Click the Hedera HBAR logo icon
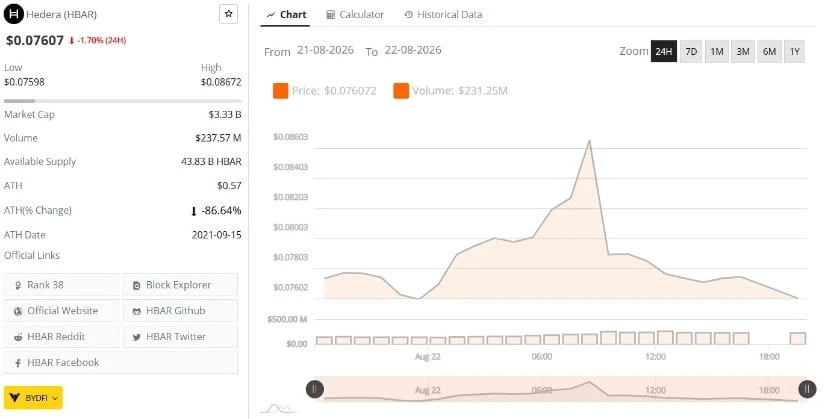Screen dimensions: 825x419 [13, 14]
